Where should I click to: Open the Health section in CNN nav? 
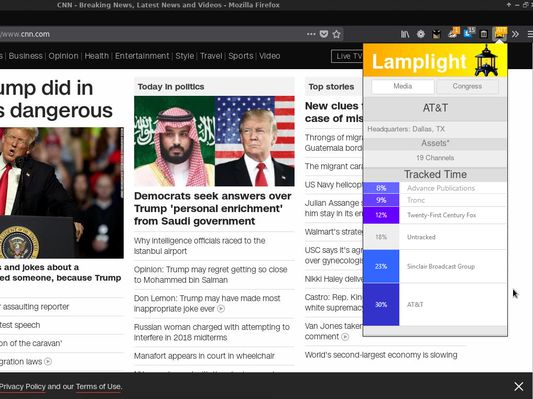(97, 56)
